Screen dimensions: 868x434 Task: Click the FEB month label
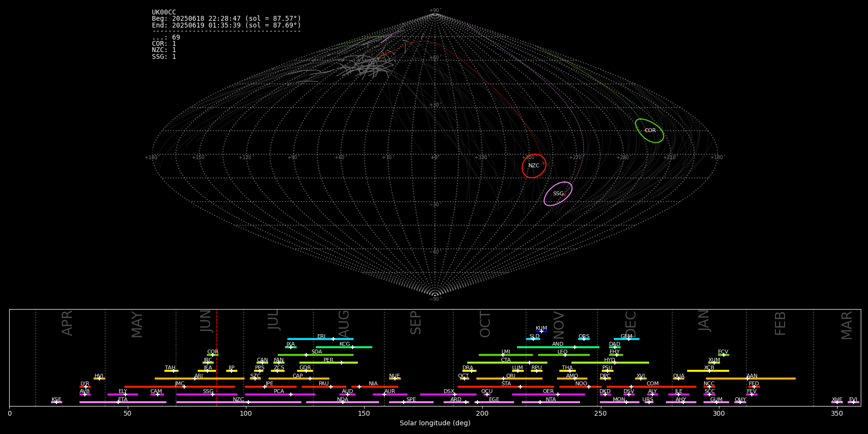[780, 324]
